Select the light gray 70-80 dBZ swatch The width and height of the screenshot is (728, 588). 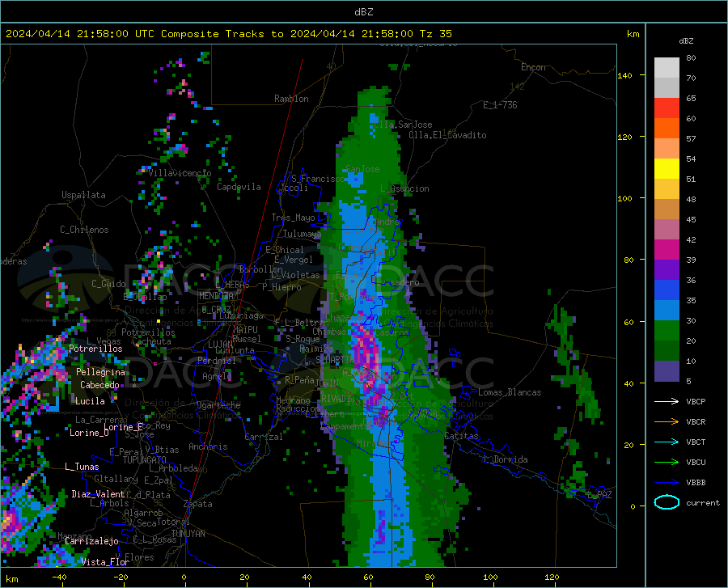667,68
